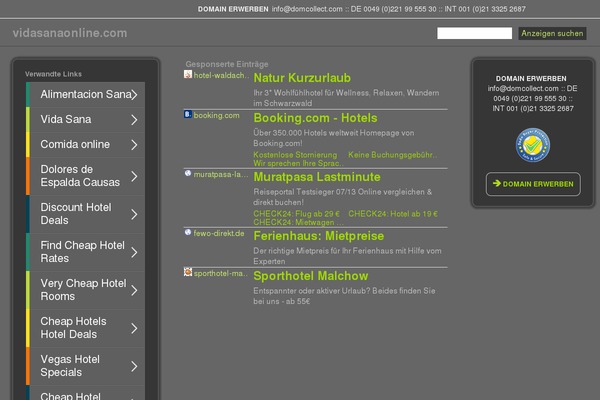This screenshot has width=600, height=400.
Task: Click the chevron beside Very Cheap Hotel Rooms
Action: pos(134,291)
